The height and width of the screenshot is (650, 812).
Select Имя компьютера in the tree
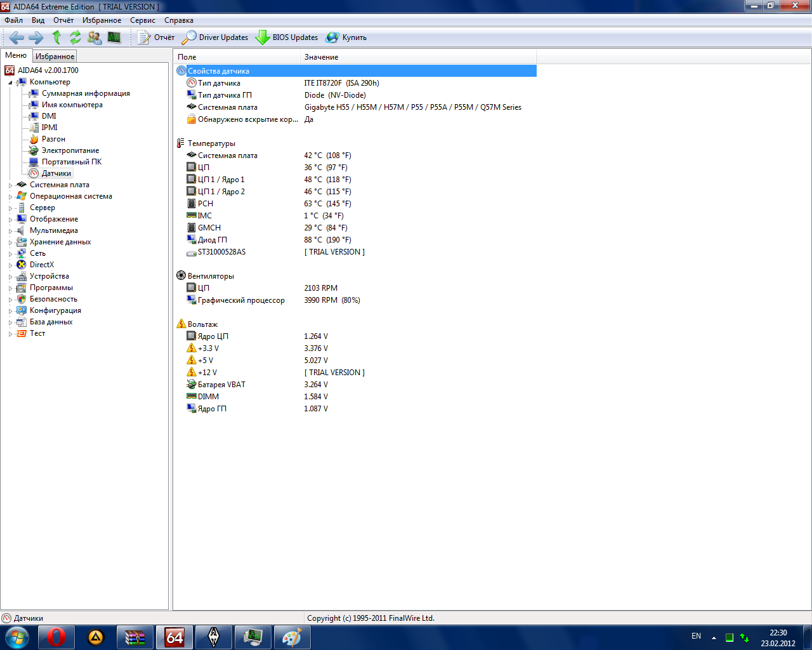[65, 105]
